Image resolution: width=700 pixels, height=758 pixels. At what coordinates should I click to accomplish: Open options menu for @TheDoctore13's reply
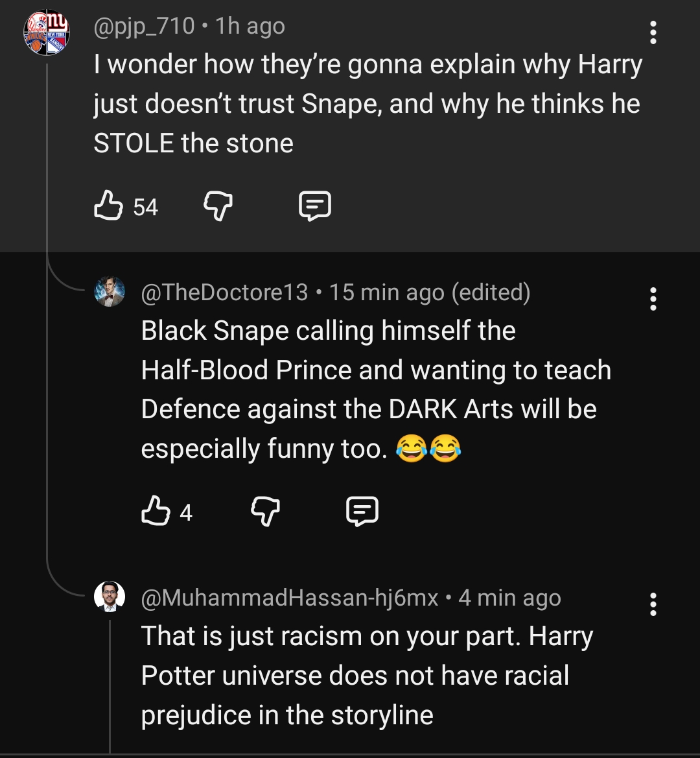click(x=653, y=299)
